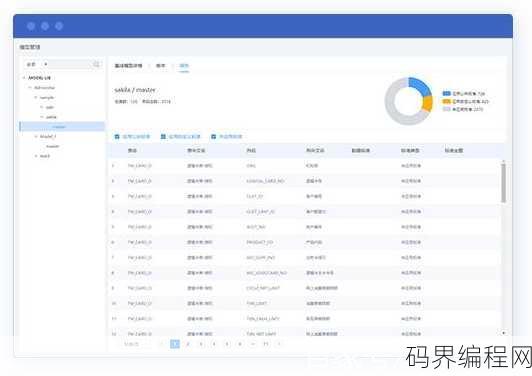Toggle the orange legend swatch beside the chart

pyautogui.click(x=446, y=101)
